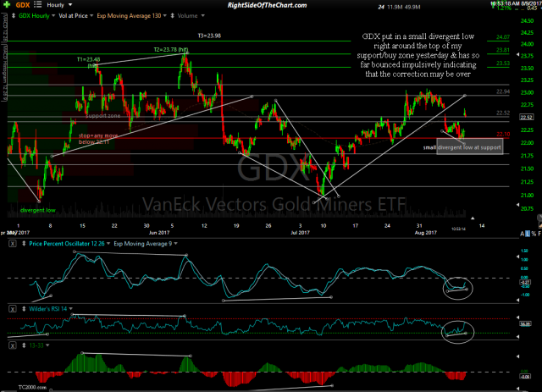This screenshot has width=542, height=392.
Task: Click the red 22.10 stop level label
Action: coord(503,134)
